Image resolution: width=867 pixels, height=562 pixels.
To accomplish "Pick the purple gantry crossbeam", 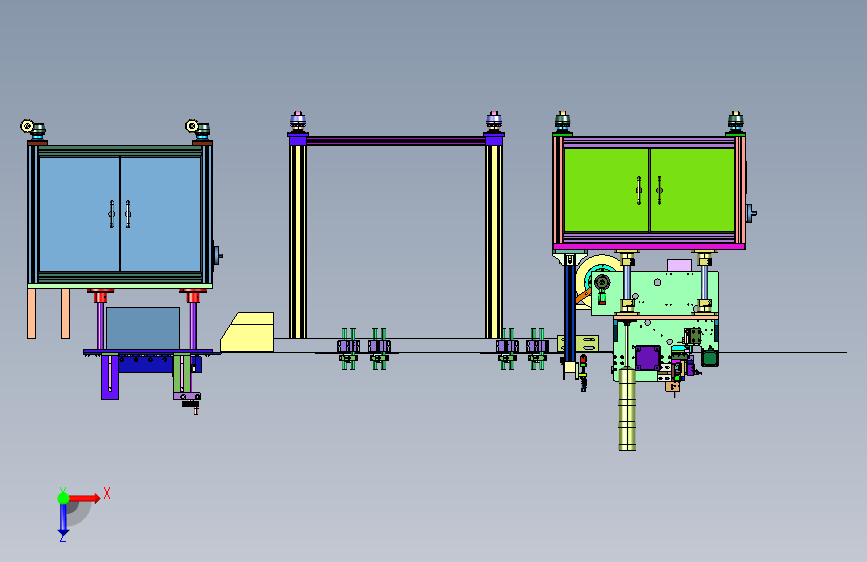I will [x=396, y=141].
